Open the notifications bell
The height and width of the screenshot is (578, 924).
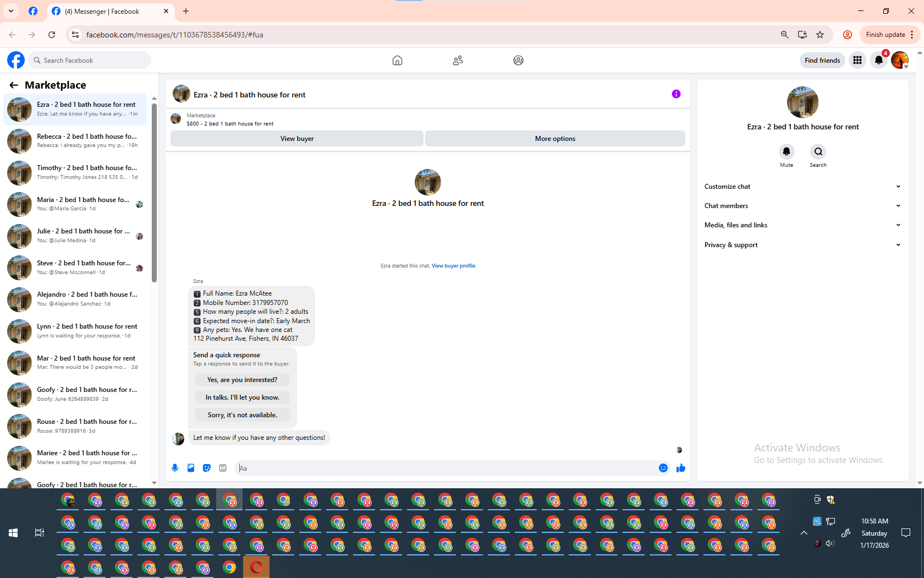pyautogui.click(x=879, y=60)
